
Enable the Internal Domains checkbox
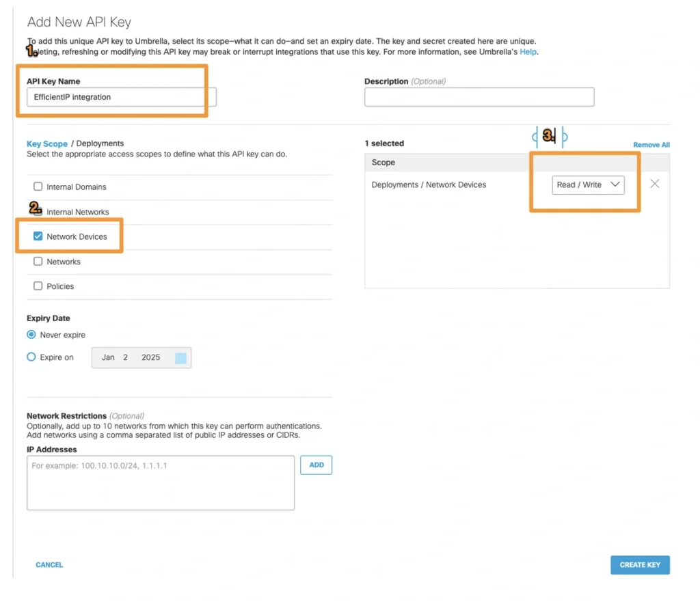38,187
